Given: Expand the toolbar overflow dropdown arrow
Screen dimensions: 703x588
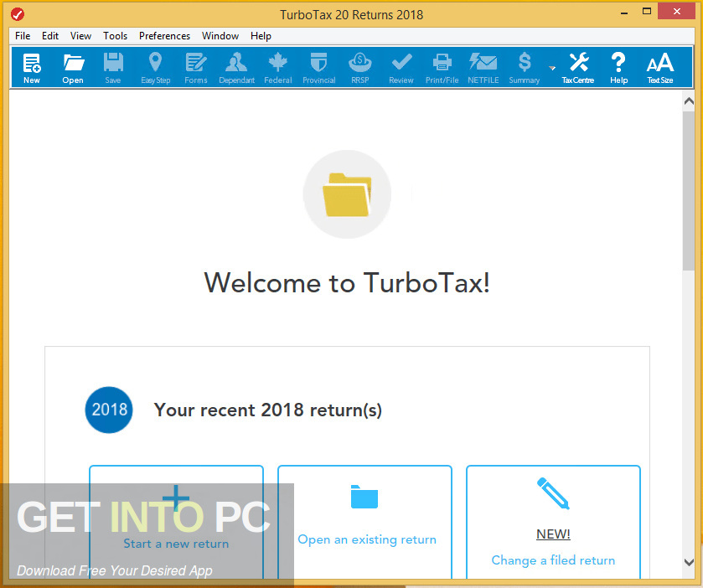Looking at the screenshot, I should pos(552,68).
